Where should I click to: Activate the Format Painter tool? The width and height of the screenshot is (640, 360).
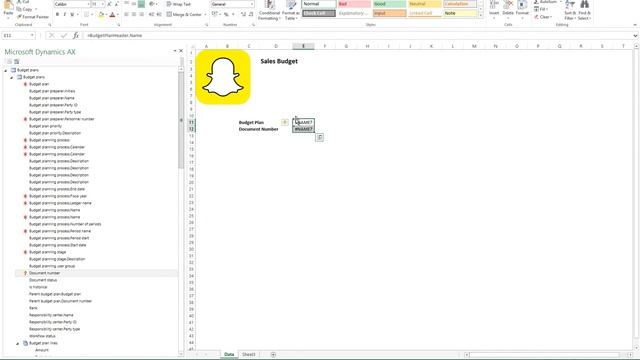[33, 17]
